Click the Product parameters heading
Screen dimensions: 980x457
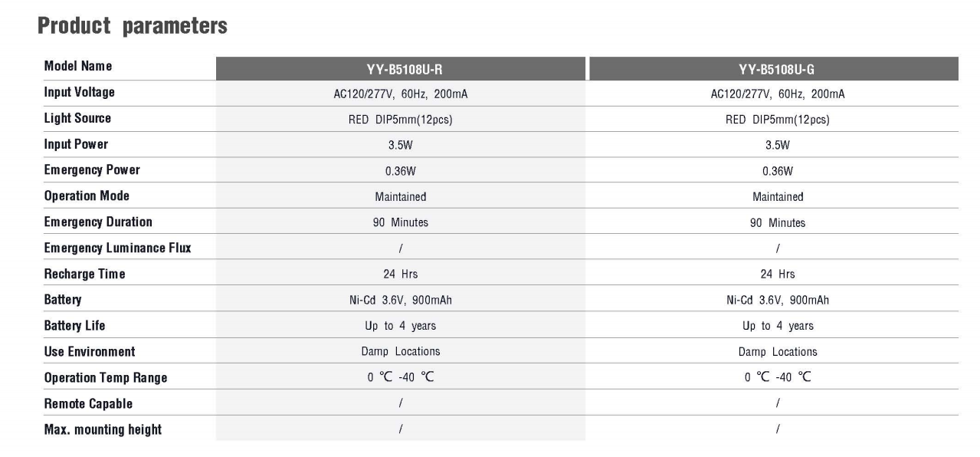coord(133,27)
